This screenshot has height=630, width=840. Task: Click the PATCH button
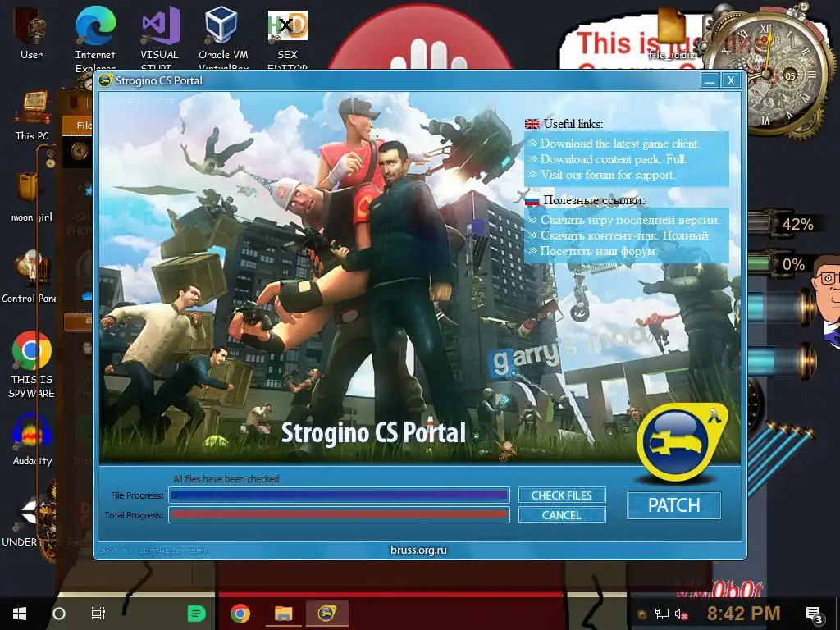pyautogui.click(x=673, y=504)
